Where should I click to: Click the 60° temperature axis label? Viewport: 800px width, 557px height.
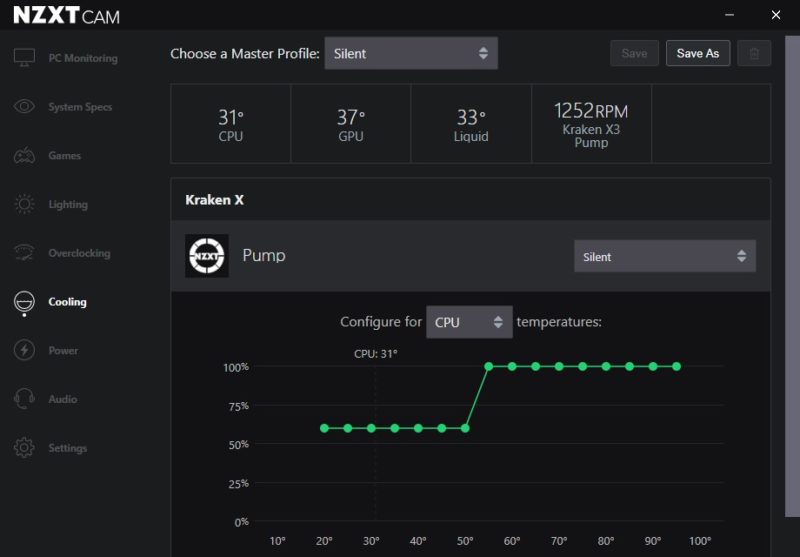click(512, 541)
